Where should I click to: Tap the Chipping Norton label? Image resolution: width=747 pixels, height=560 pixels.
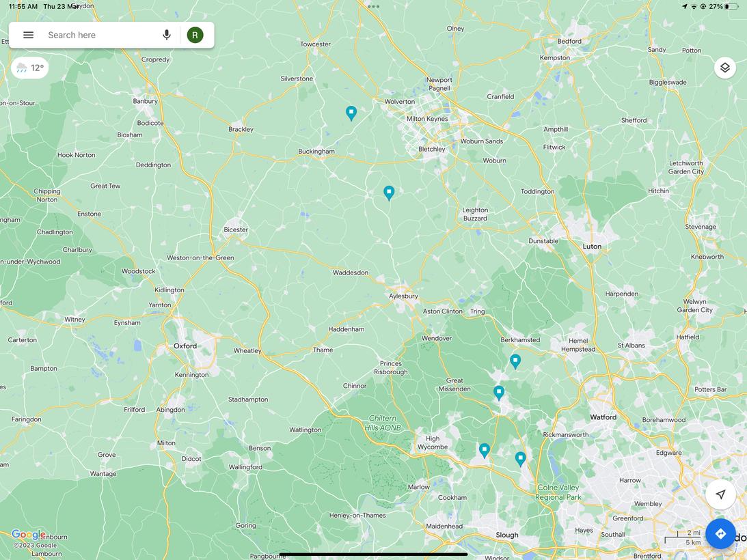click(46, 195)
